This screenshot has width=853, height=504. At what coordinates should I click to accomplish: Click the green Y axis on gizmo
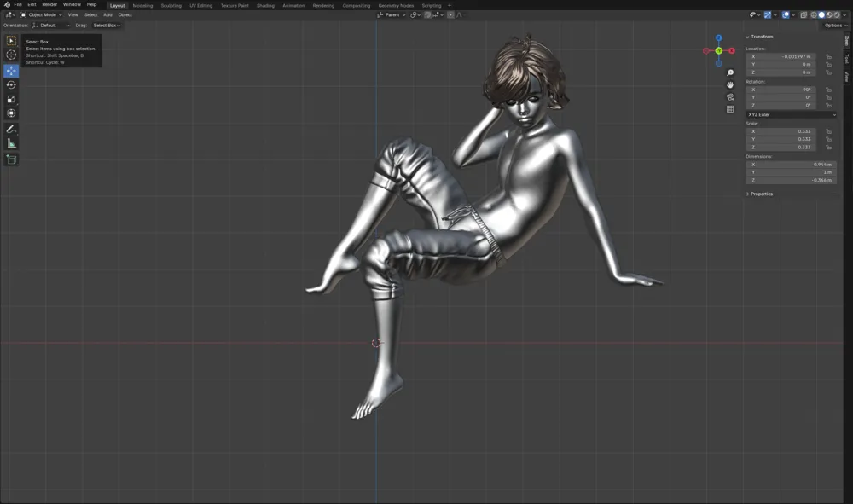pos(718,50)
